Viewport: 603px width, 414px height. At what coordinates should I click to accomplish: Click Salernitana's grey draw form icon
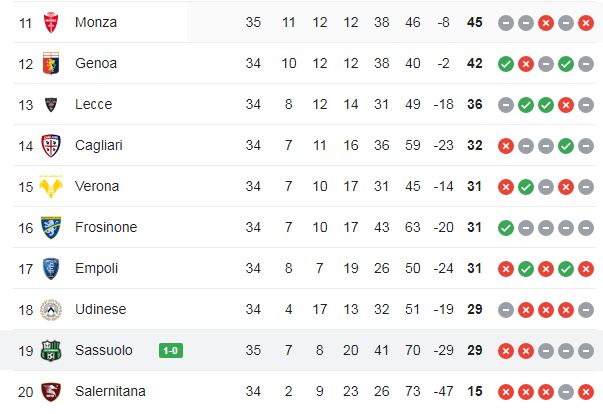tap(566, 392)
